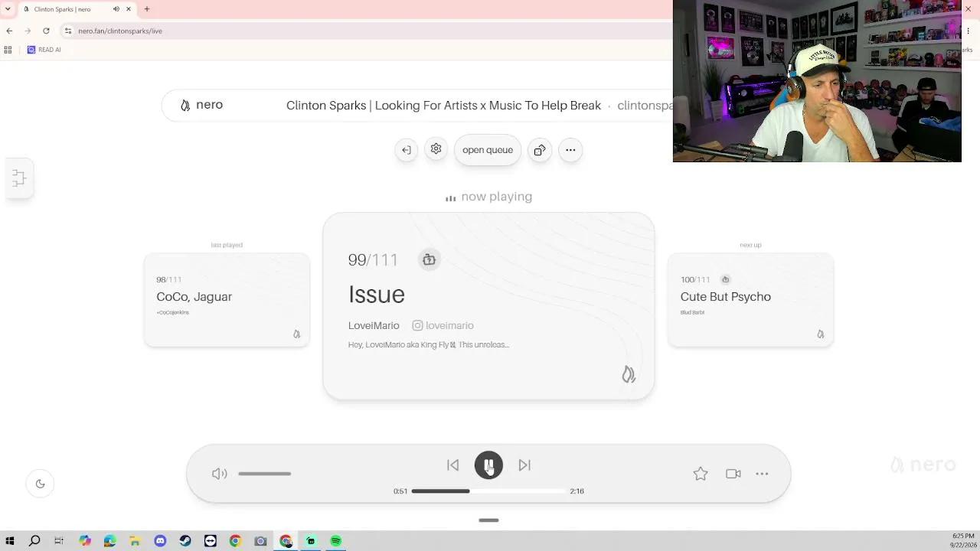Open the Windows Start menu

(x=10, y=541)
